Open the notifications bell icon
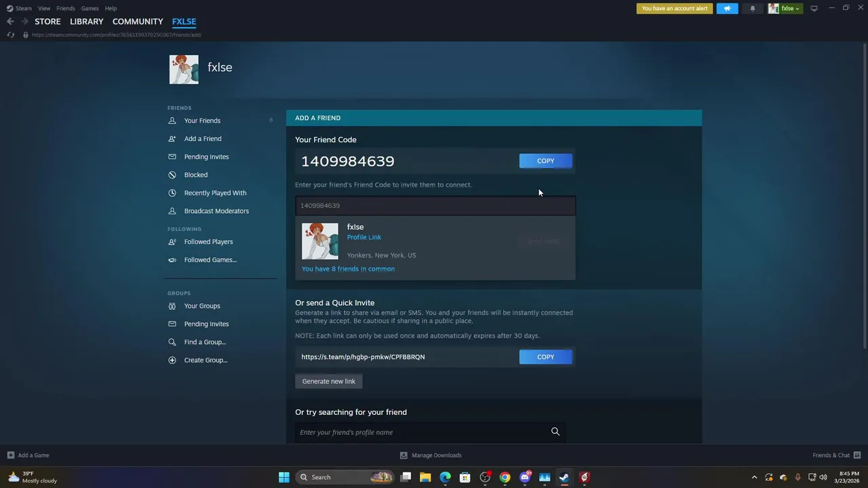The image size is (868, 488). [x=753, y=8]
